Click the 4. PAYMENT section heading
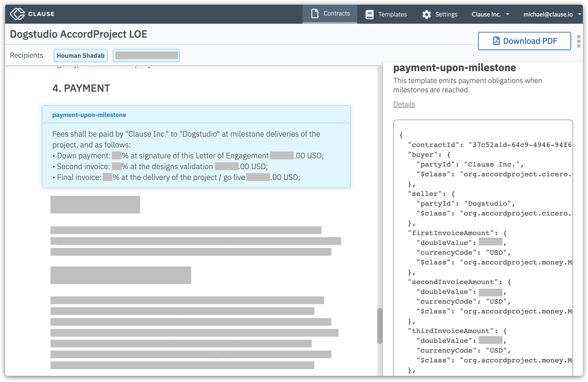The width and height of the screenshot is (588, 382). [x=81, y=88]
